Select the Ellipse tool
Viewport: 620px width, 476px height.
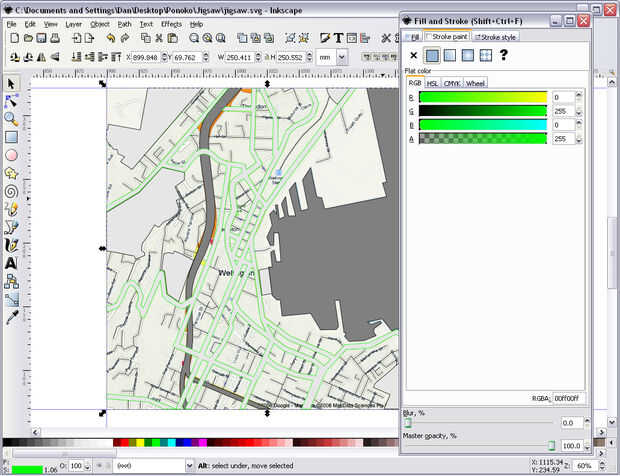coord(12,154)
